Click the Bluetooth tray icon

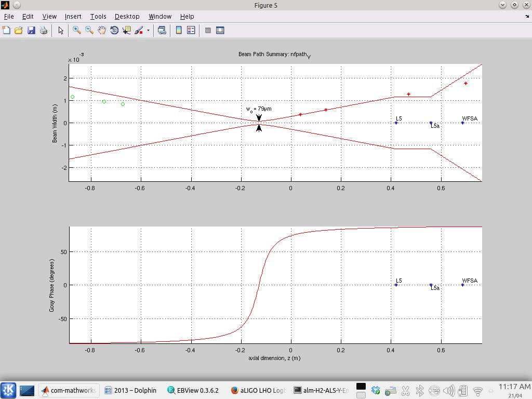[x=420, y=391]
